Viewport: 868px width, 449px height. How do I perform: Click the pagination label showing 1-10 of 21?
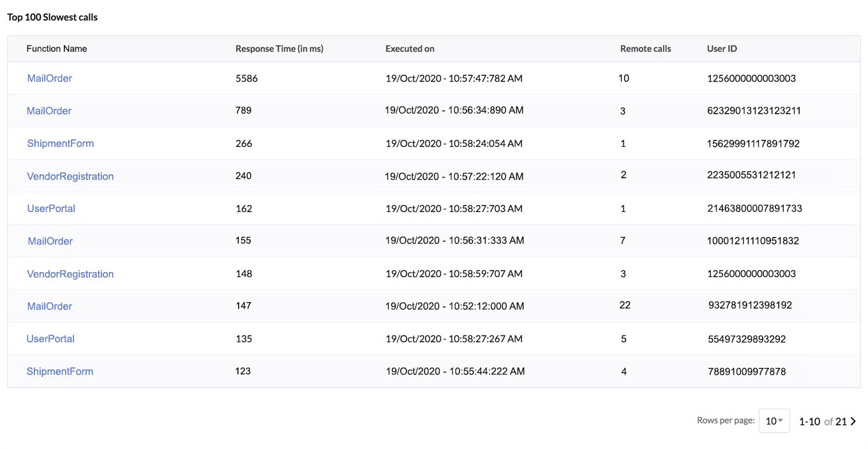click(823, 422)
